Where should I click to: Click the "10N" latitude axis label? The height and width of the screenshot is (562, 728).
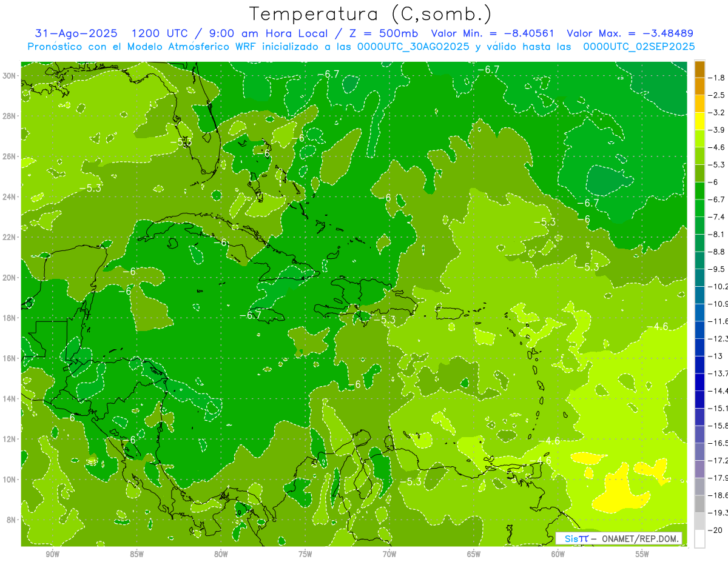click(x=9, y=480)
